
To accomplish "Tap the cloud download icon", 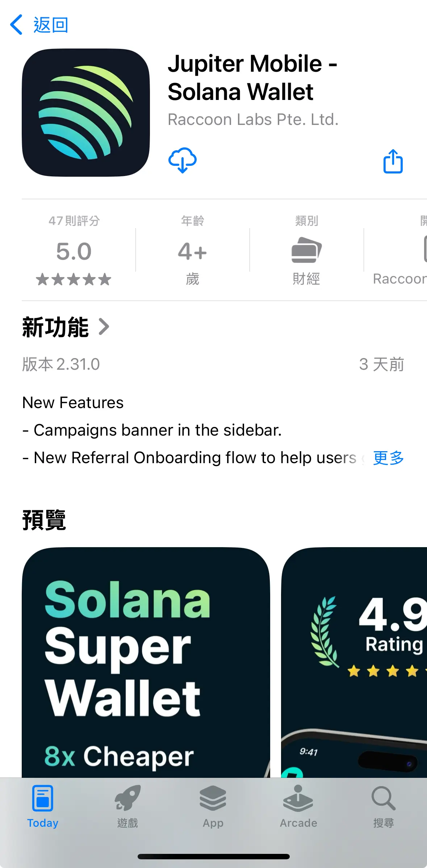I will (x=183, y=160).
